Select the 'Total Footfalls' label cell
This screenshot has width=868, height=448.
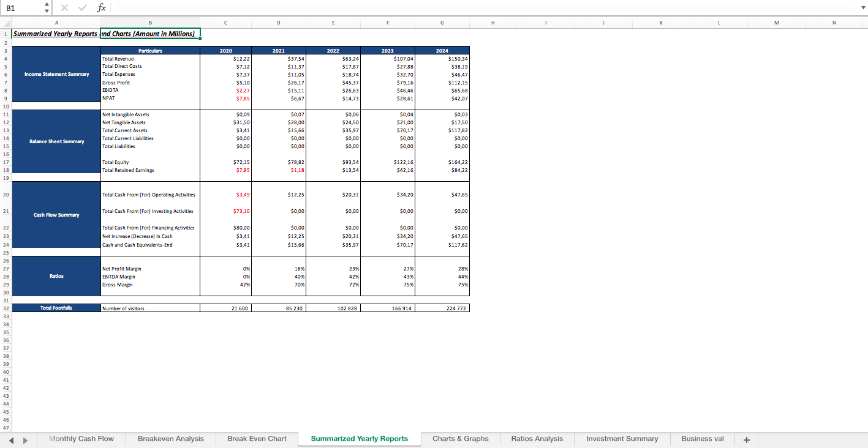(x=56, y=308)
